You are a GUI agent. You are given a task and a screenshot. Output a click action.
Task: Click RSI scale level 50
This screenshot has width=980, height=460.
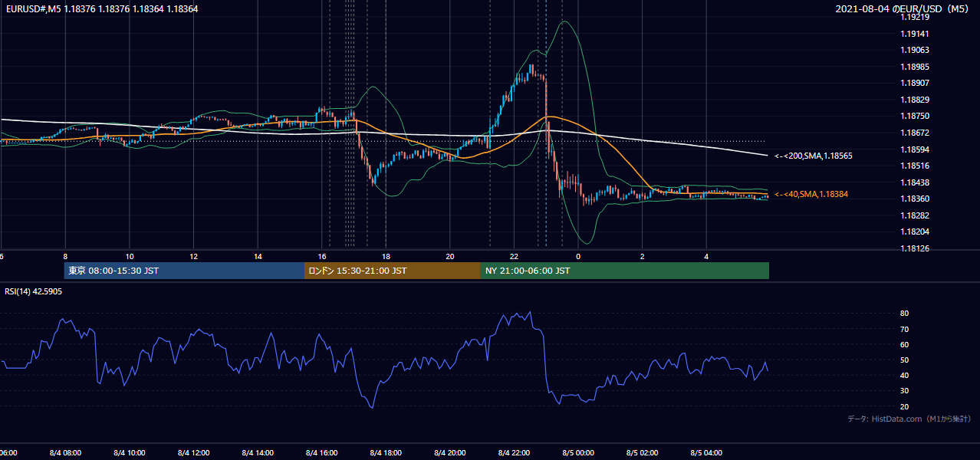[905, 360]
